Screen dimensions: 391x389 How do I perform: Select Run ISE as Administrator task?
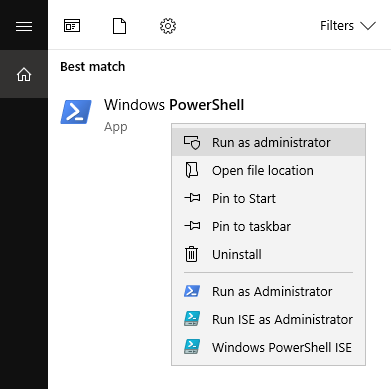point(268,319)
